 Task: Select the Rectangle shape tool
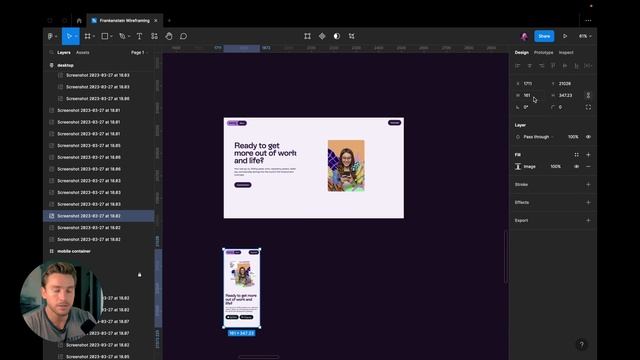click(x=104, y=36)
